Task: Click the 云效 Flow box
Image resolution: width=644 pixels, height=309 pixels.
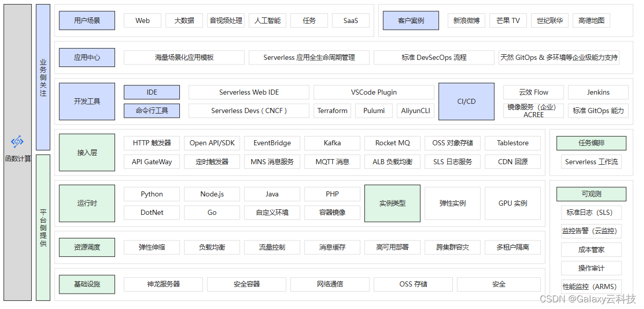Action: pos(534,92)
